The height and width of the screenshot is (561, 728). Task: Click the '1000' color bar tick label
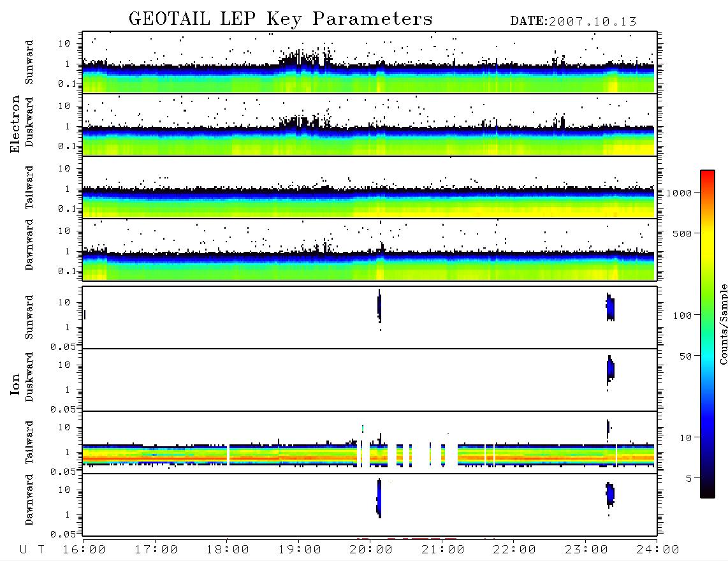coord(680,193)
